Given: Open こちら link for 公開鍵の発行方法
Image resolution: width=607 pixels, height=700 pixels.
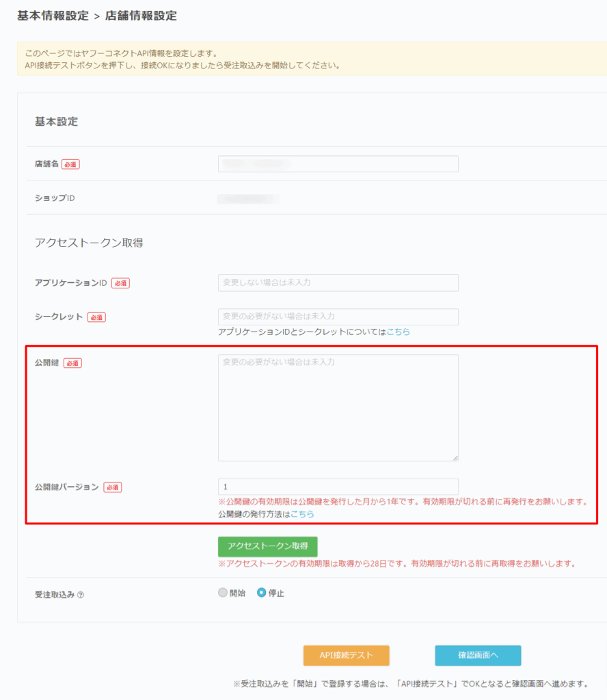Looking at the screenshot, I should (x=302, y=514).
